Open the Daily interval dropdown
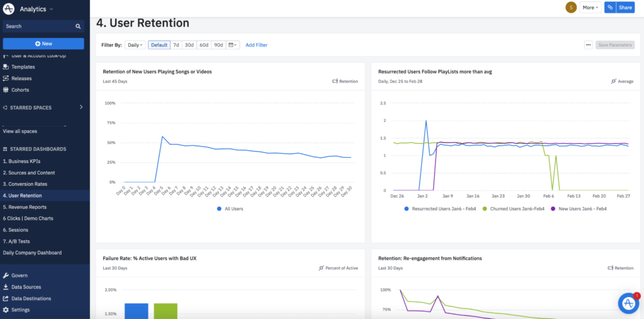644x319 pixels. pos(135,45)
